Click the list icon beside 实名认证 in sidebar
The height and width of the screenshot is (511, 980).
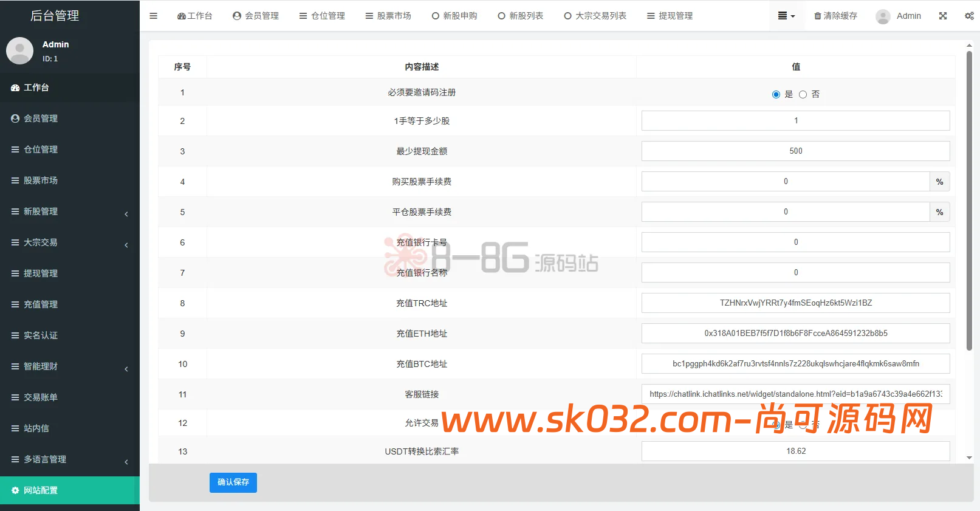(15, 335)
